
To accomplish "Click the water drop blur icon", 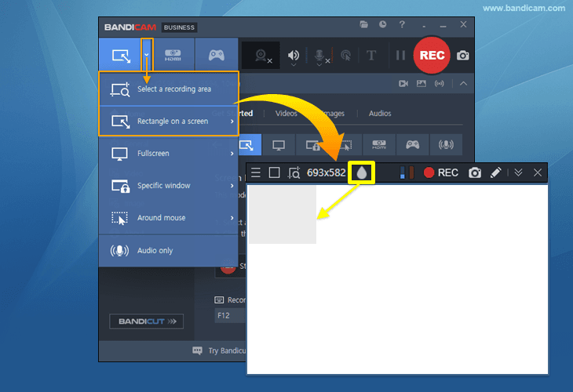I will pos(361,172).
